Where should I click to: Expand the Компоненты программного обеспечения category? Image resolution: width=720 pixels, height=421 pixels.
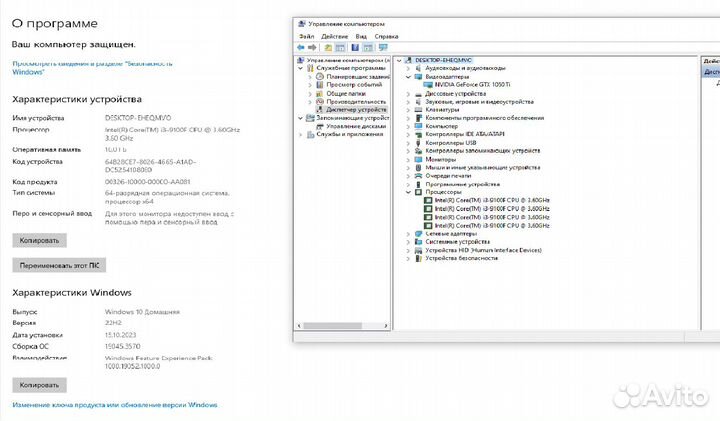click(408, 118)
